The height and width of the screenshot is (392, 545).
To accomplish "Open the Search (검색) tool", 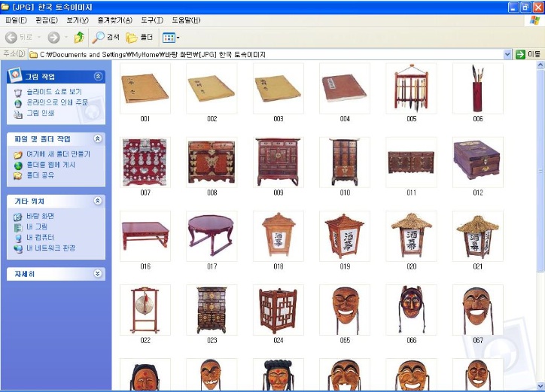I will [x=105, y=37].
